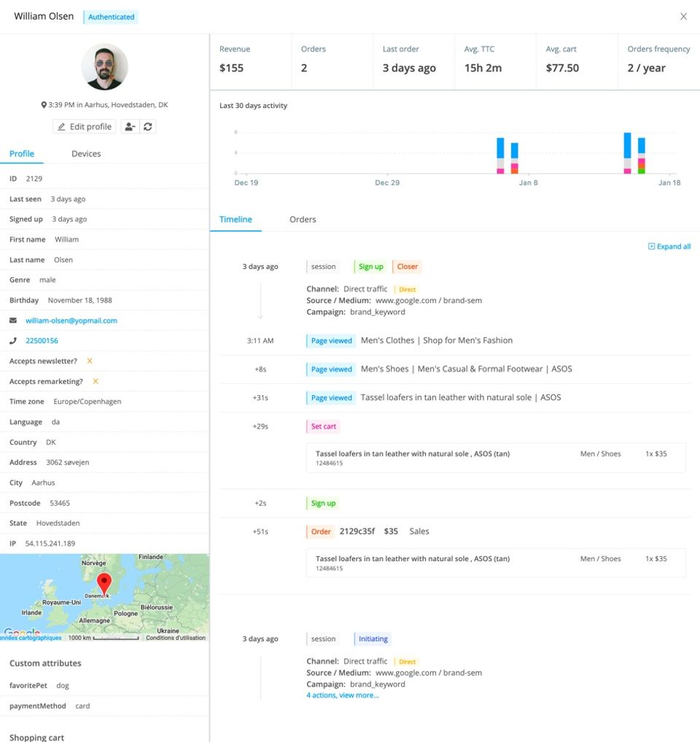Image resolution: width=700 pixels, height=742 pixels.
Task: Click the session tag of Initiating session
Action: click(x=323, y=638)
